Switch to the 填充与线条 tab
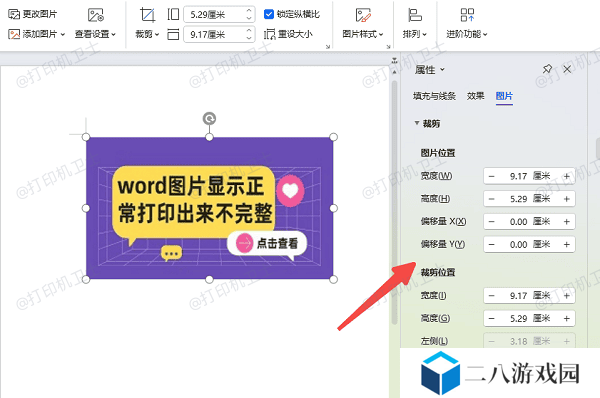Viewport: 600px width, 398px height. 434,96
